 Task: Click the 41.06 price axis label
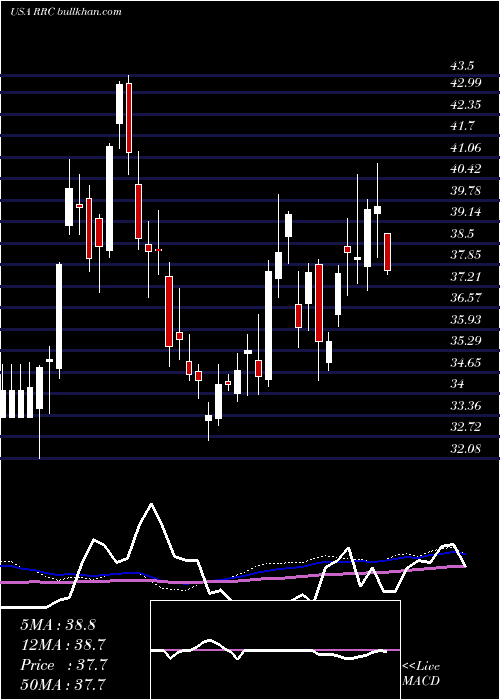pos(466,148)
